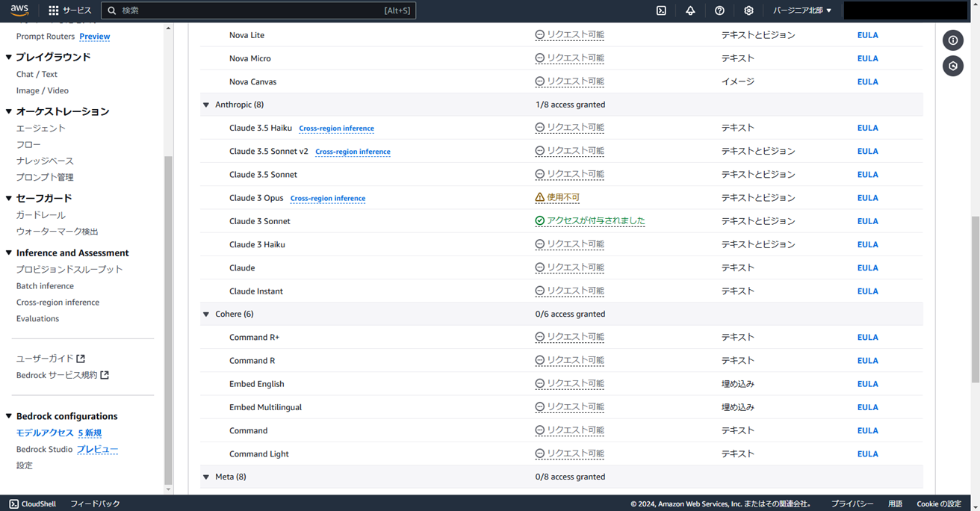Click the CloudShell icon in top bar
This screenshot has height=511, width=980.
pyautogui.click(x=661, y=10)
